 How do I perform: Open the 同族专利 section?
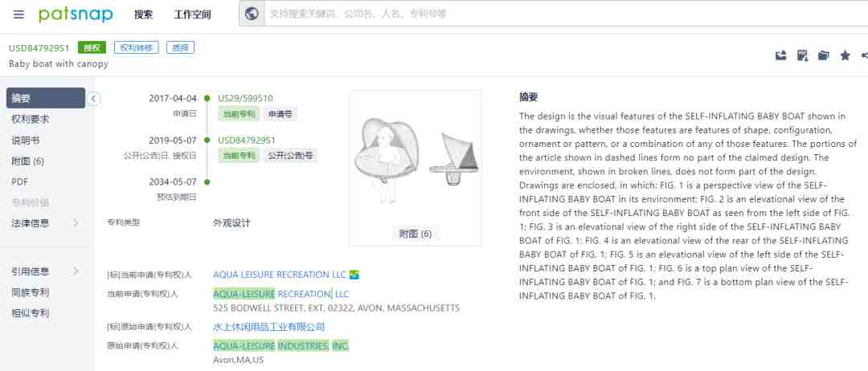(x=31, y=292)
